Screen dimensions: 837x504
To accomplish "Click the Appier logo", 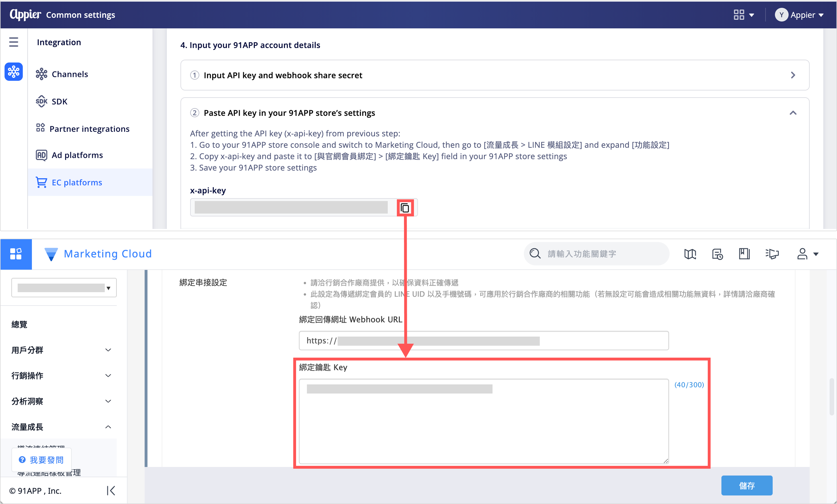I will pos(25,15).
